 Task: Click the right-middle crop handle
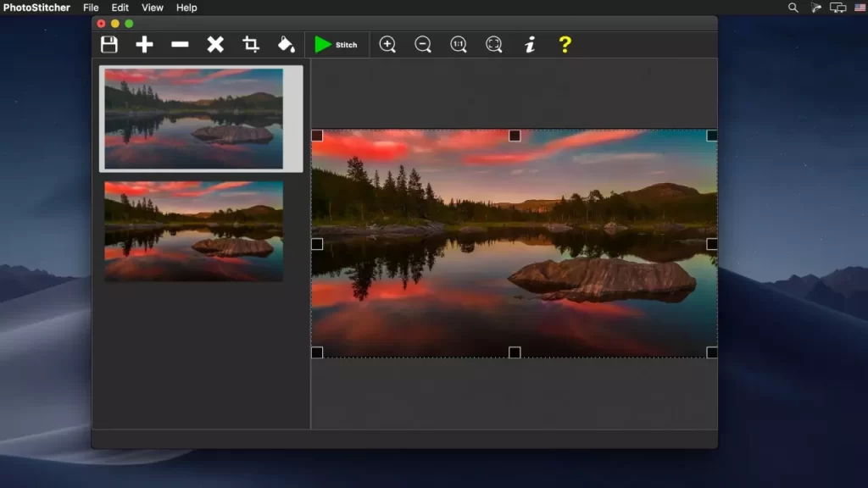(712, 244)
